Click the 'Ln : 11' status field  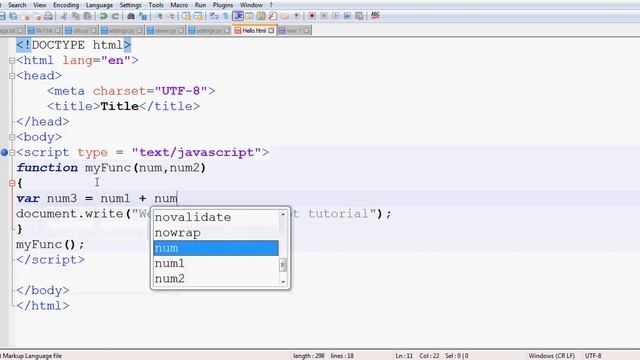pos(404,356)
